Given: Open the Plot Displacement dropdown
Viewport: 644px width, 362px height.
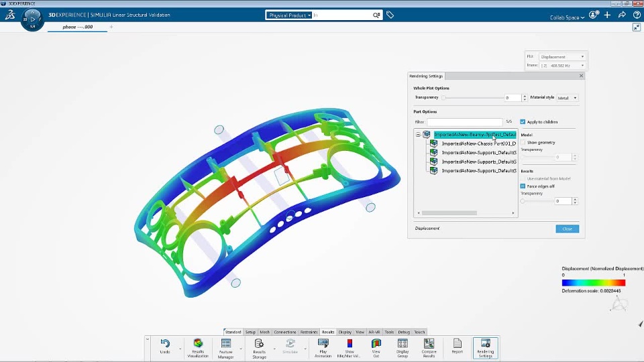Looking at the screenshot, I should click(x=562, y=56).
